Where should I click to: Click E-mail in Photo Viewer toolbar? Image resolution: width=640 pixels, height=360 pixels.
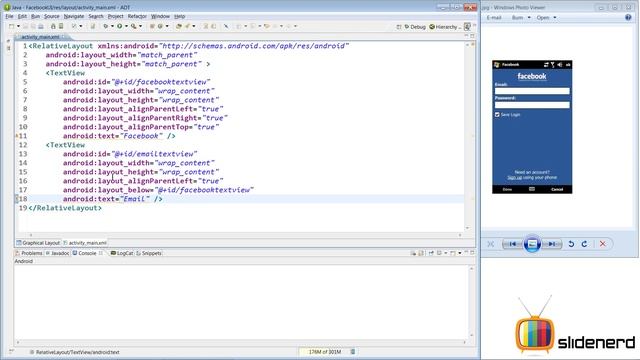494,18
